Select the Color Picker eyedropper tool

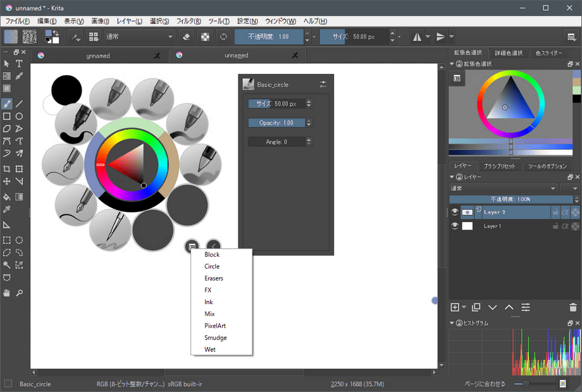6,209
